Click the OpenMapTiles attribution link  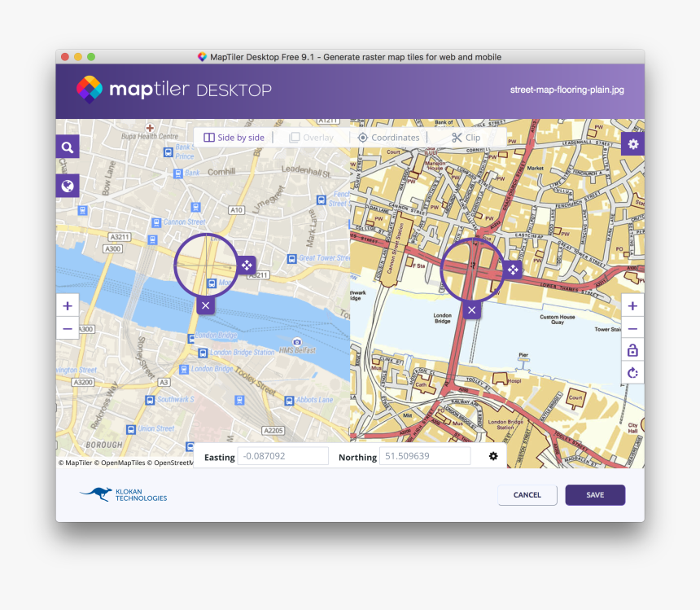tap(119, 463)
